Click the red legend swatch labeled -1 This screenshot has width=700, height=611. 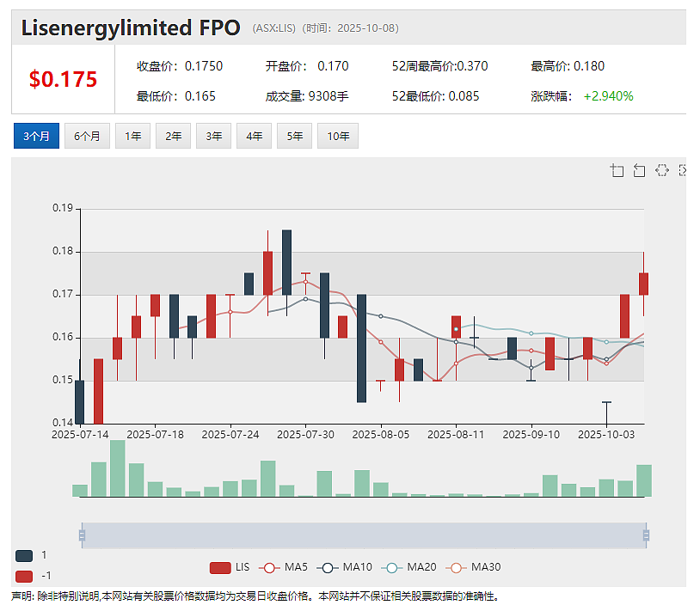[x=24, y=577]
